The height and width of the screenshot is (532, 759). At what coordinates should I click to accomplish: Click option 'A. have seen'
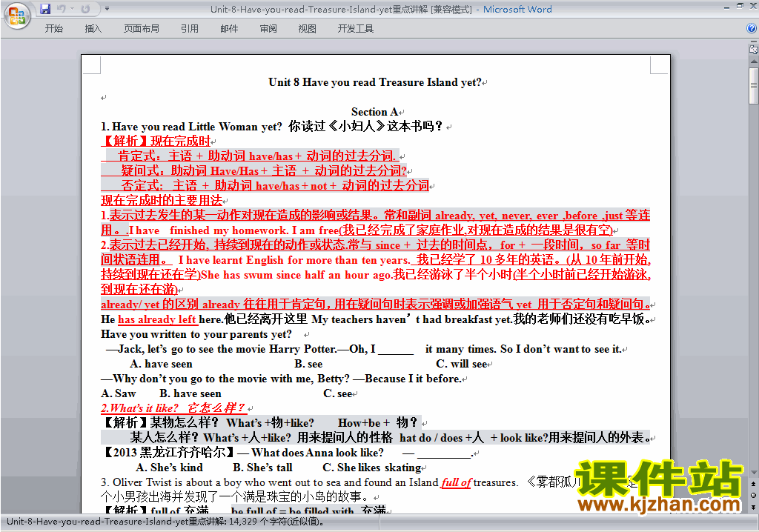[161, 364]
